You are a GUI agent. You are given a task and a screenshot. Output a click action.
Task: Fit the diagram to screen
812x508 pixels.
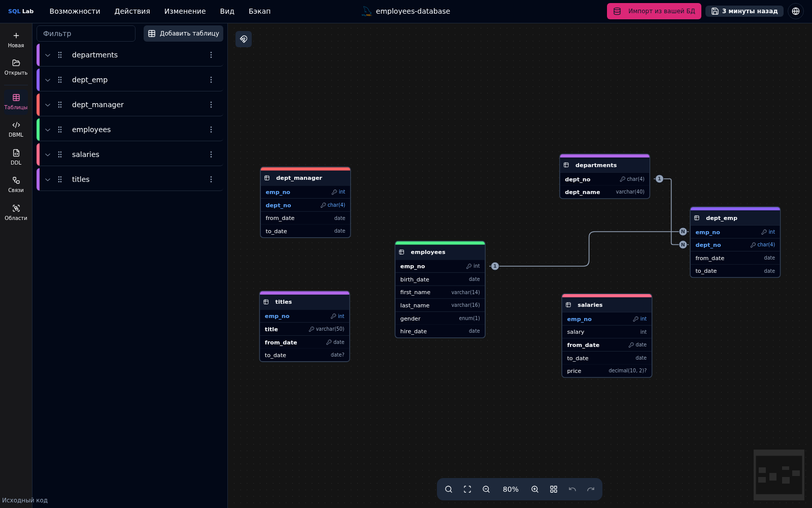click(x=467, y=489)
